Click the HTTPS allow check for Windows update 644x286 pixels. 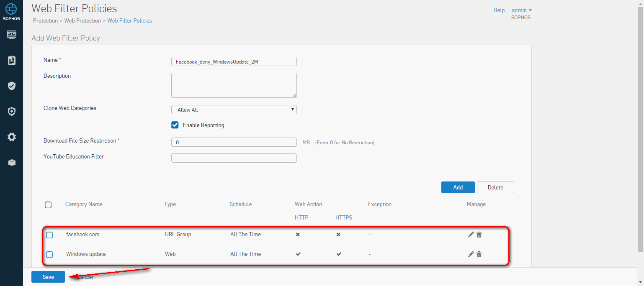click(x=339, y=254)
